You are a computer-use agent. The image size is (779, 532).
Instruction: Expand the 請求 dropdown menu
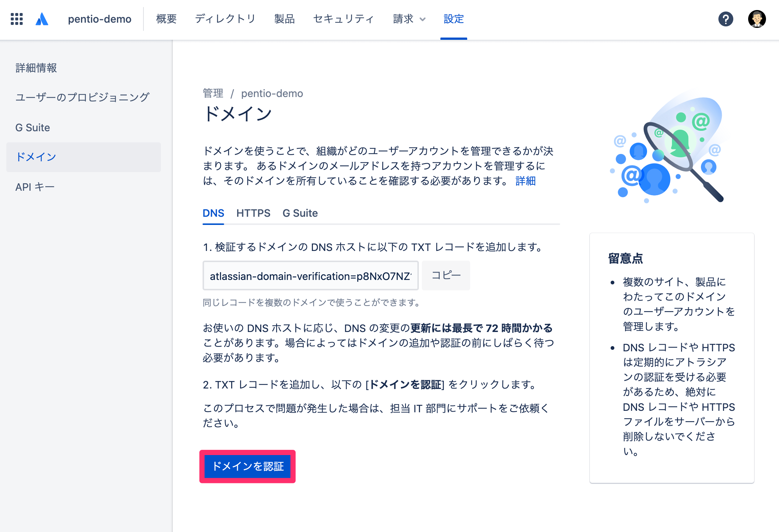409,19
